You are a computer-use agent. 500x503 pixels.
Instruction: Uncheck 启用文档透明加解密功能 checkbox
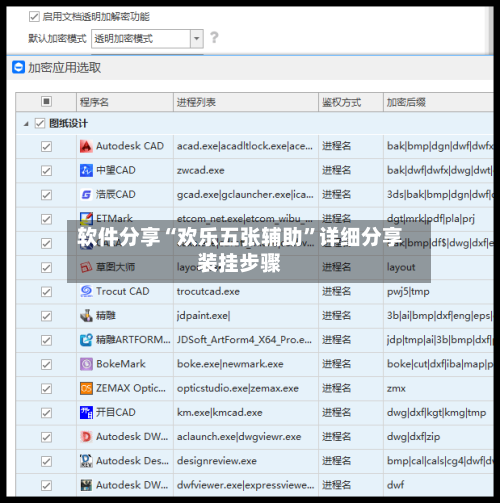(x=34, y=16)
